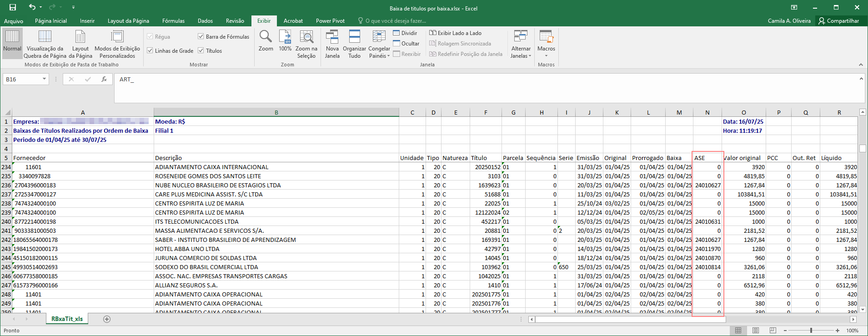The width and height of the screenshot is (868, 336).
Task: Cancel the entry with the X formula bar icon
Action: click(x=71, y=79)
